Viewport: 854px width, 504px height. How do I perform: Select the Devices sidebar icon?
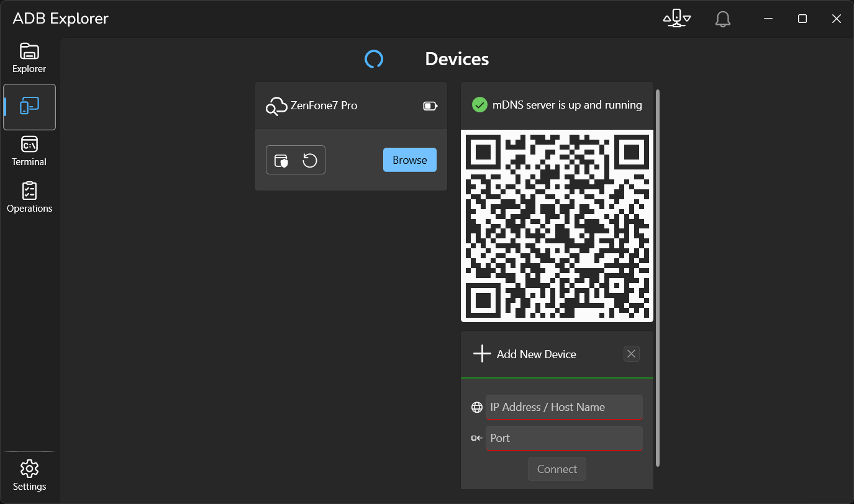(29, 107)
